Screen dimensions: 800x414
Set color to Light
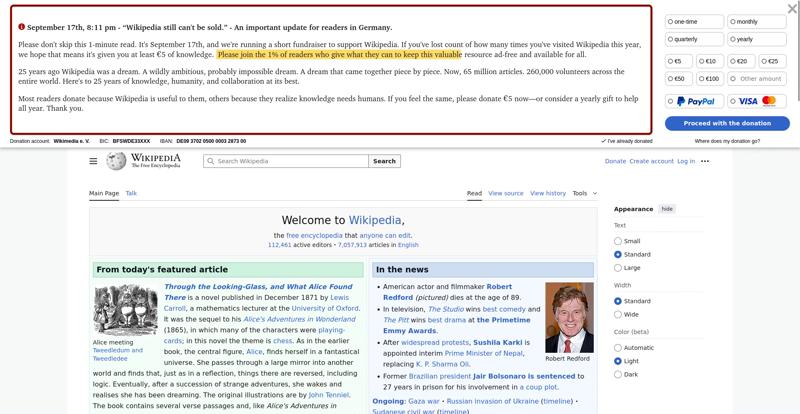tap(618, 361)
